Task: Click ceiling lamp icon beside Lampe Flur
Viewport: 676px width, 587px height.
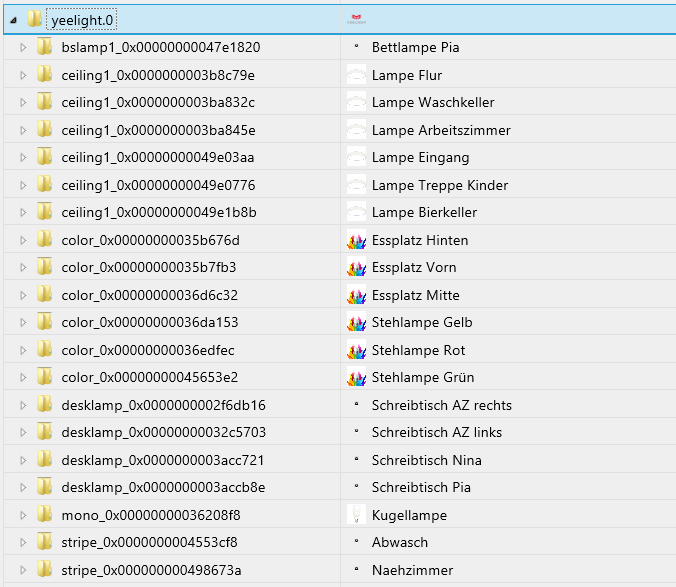Action: pos(357,75)
